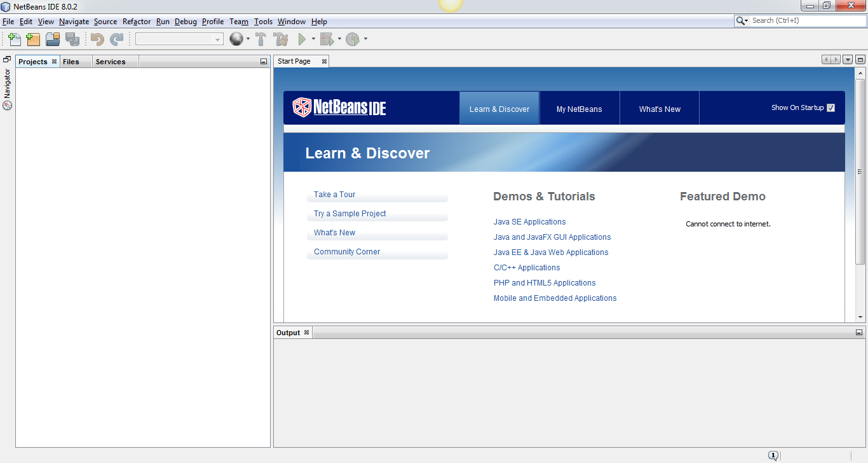Open the project configuration combo box

tap(179, 39)
